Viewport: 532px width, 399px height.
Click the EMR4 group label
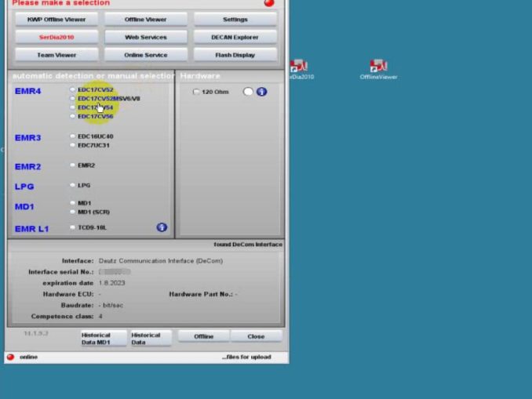[x=27, y=91]
